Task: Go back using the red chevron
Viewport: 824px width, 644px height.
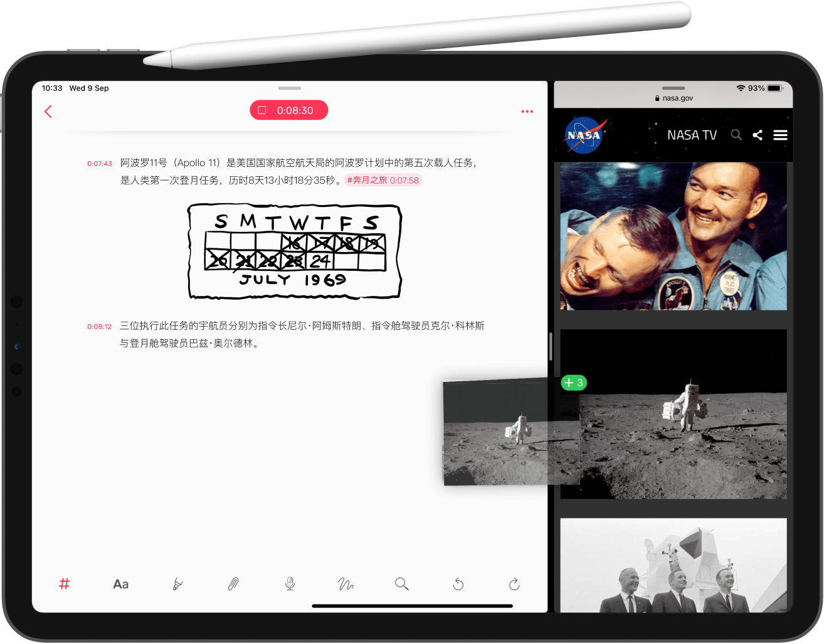Action: [x=48, y=111]
